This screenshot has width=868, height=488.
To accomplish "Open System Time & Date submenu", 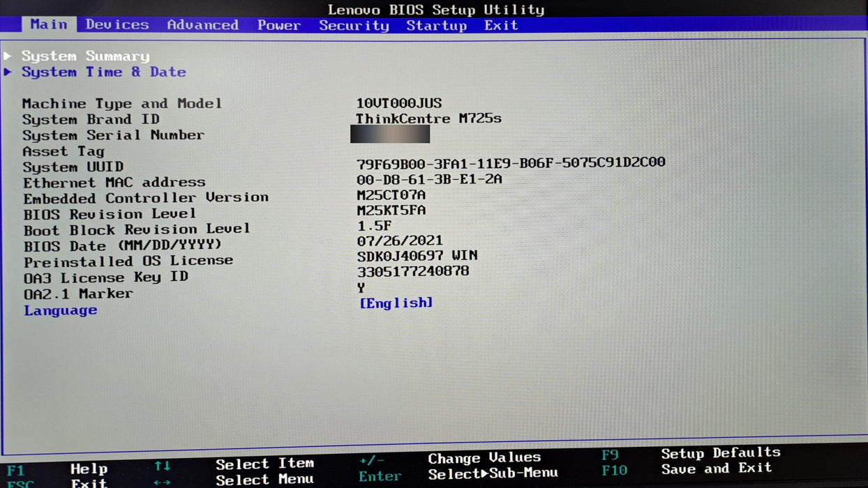I will (x=103, y=72).
